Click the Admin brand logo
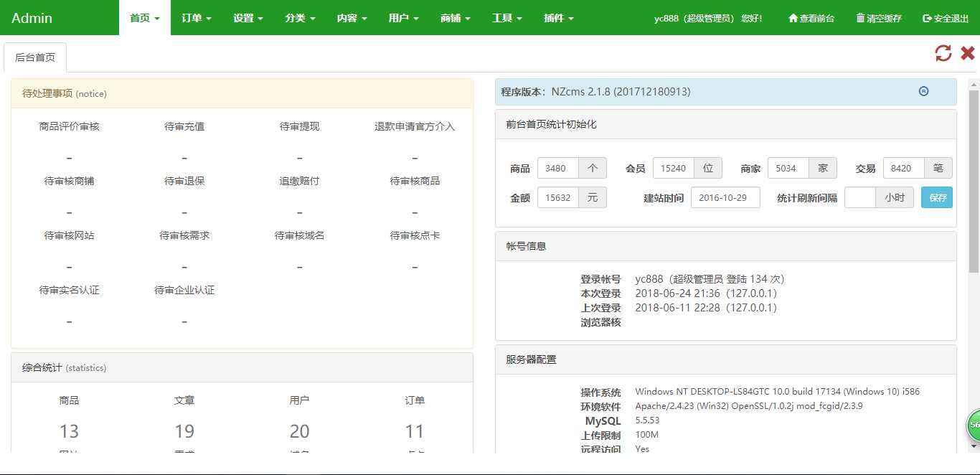 pyautogui.click(x=32, y=18)
